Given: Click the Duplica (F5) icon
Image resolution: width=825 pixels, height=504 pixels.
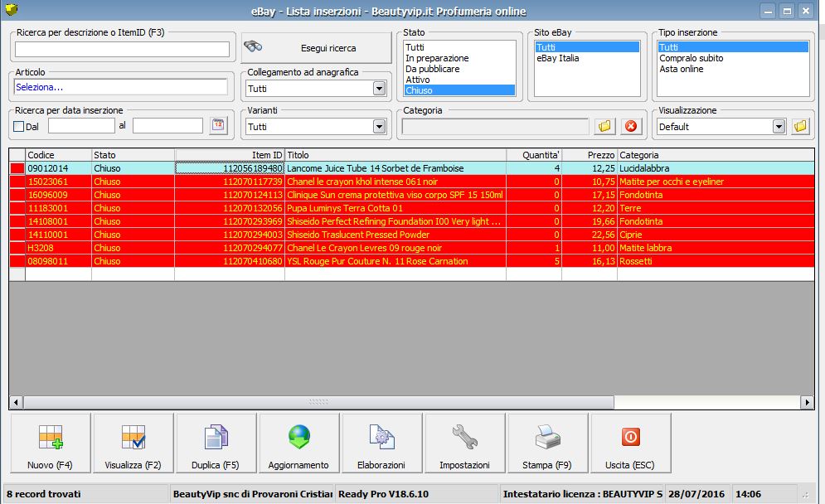Looking at the screenshot, I should [x=216, y=444].
